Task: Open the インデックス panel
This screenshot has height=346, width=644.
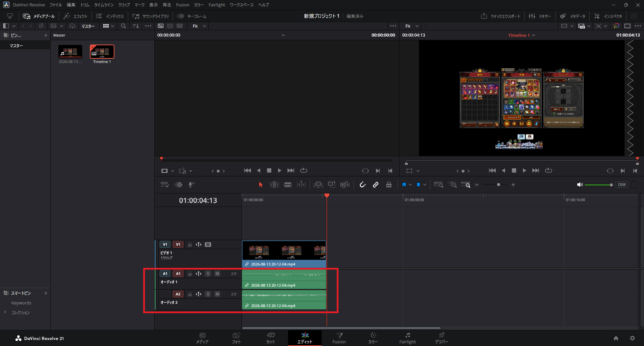Action: coord(110,16)
